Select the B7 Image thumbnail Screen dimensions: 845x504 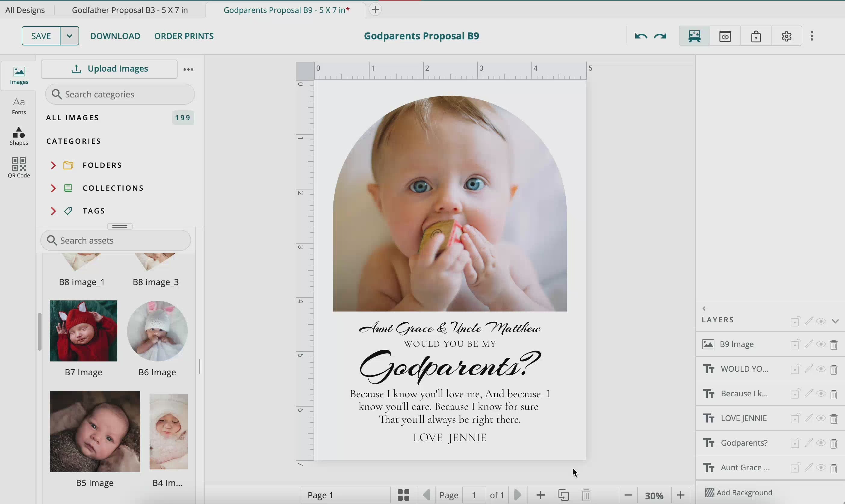(x=84, y=331)
